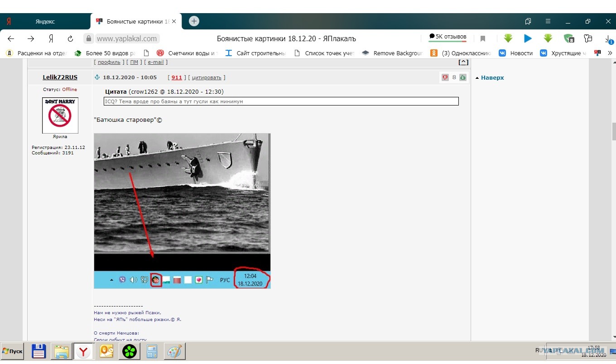Open the профиль link

click(x=109, y=62)
